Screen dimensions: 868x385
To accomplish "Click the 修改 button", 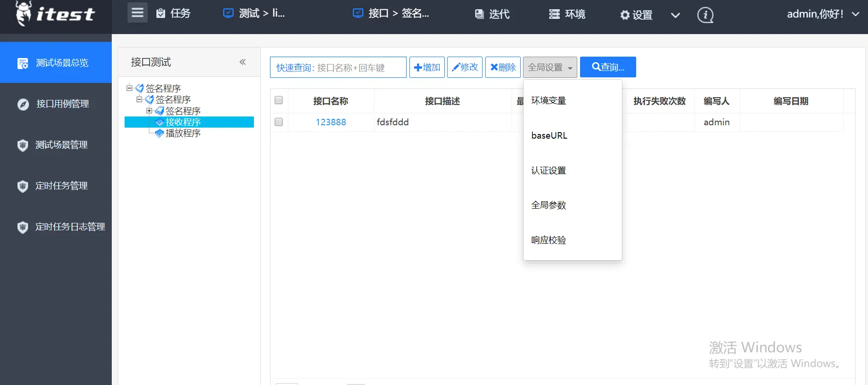I will tap(465, 67).
